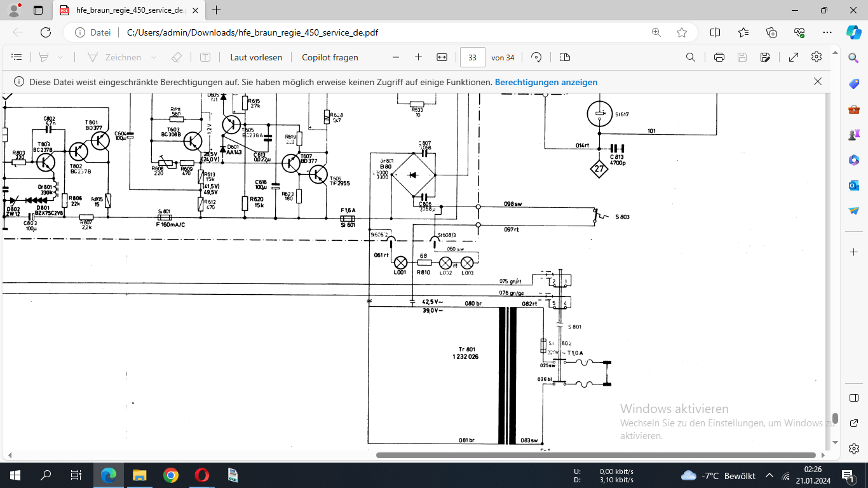Reload the current page
868x488 pixels.
(x=46, y=32)
